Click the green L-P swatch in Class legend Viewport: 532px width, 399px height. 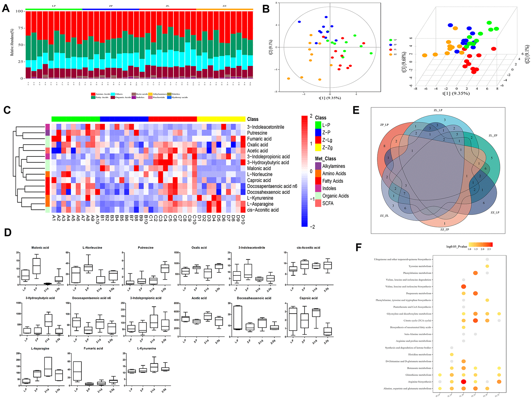pos(318,125)
